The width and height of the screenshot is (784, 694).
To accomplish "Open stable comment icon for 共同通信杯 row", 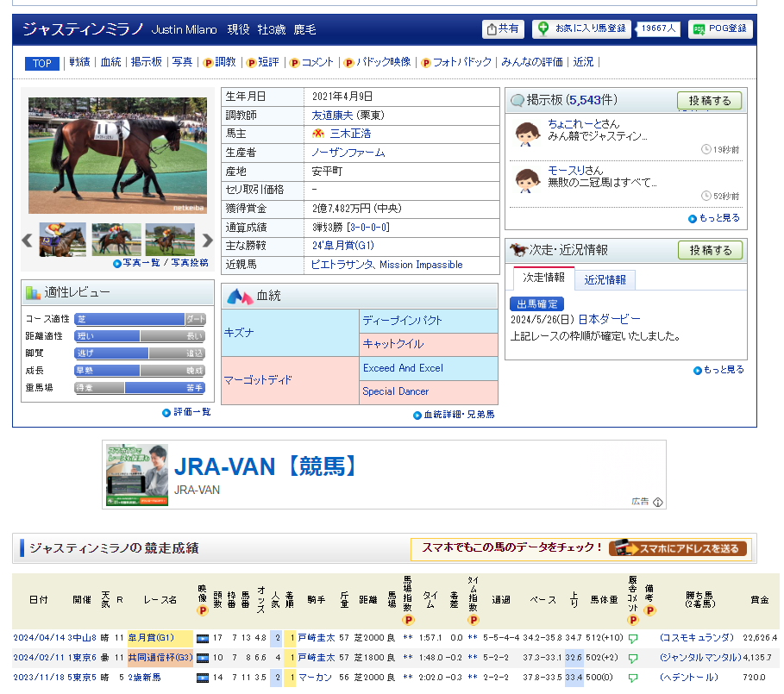I will [633, 657].
